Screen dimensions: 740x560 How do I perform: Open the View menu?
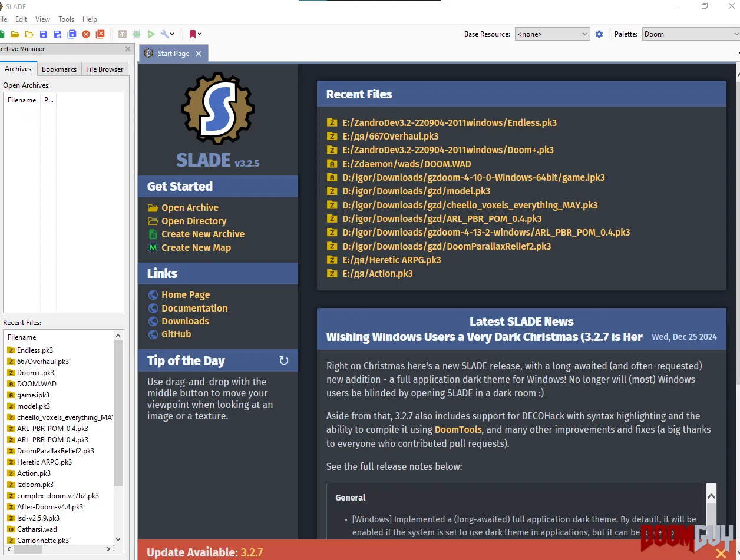[x=43, y=19]
